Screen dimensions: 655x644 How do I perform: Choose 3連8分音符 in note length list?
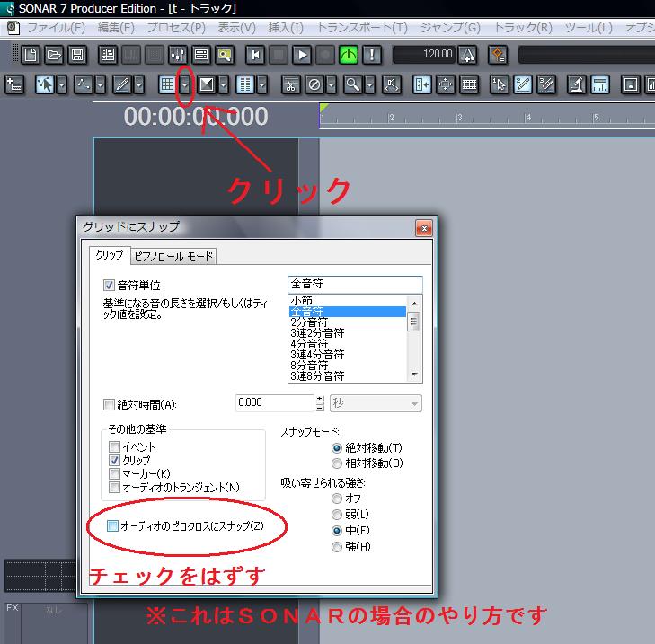(347, 376)
